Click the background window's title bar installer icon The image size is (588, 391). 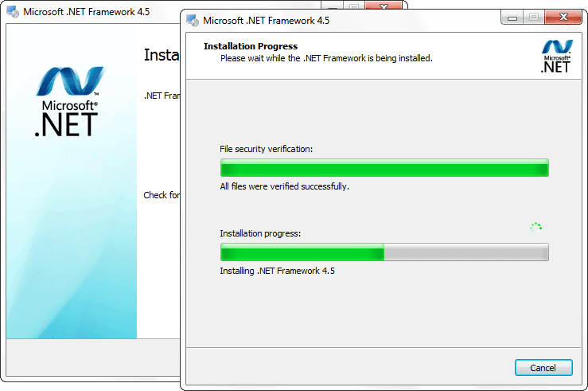12,12
